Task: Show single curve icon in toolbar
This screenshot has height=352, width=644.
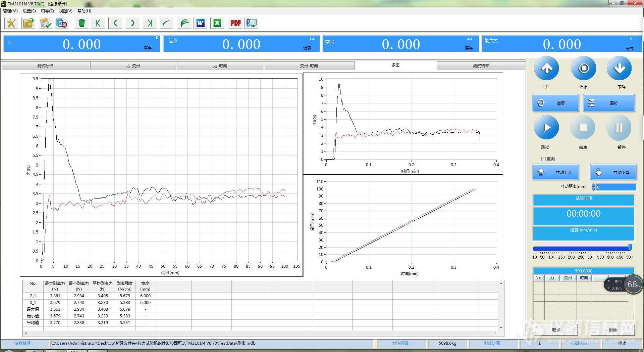Action: [167, 23]
